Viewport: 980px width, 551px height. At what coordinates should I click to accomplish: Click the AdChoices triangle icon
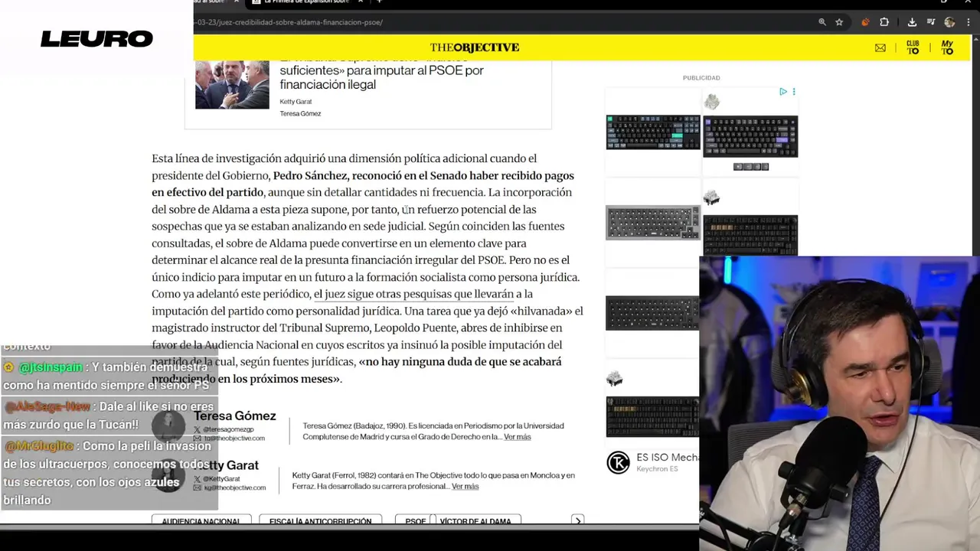click(x=783, y=92)
